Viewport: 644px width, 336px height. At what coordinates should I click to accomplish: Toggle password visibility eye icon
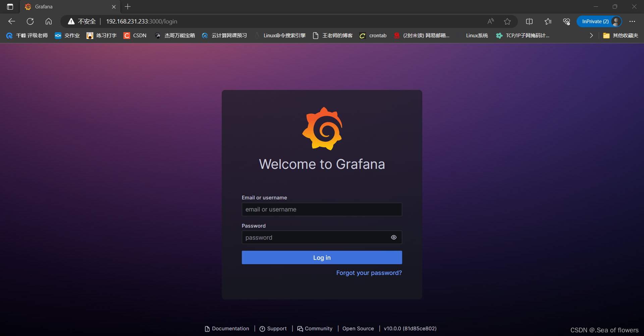(x=394, y=237)
